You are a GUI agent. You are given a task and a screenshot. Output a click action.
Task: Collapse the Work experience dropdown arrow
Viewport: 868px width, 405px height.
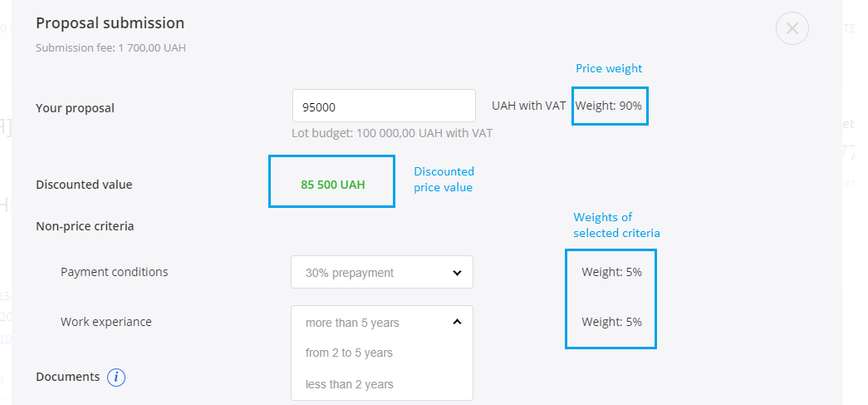click(457, 321)
